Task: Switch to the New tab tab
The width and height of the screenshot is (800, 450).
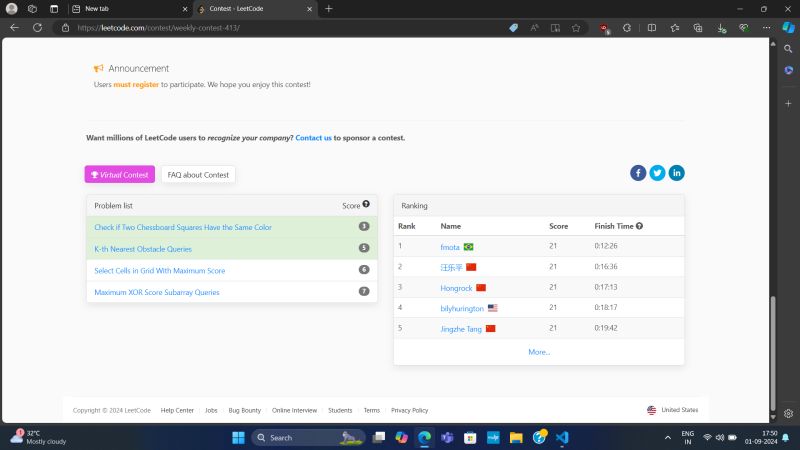Action: coord(129,9)
